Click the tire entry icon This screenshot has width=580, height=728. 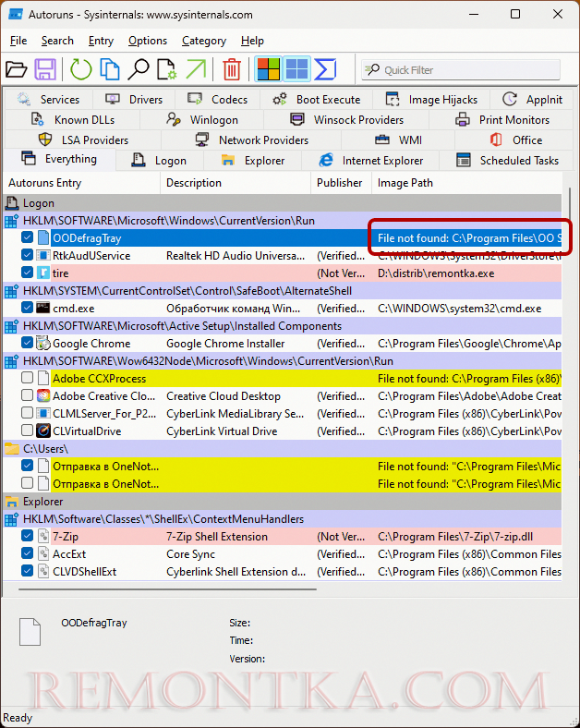coord(43,273)
